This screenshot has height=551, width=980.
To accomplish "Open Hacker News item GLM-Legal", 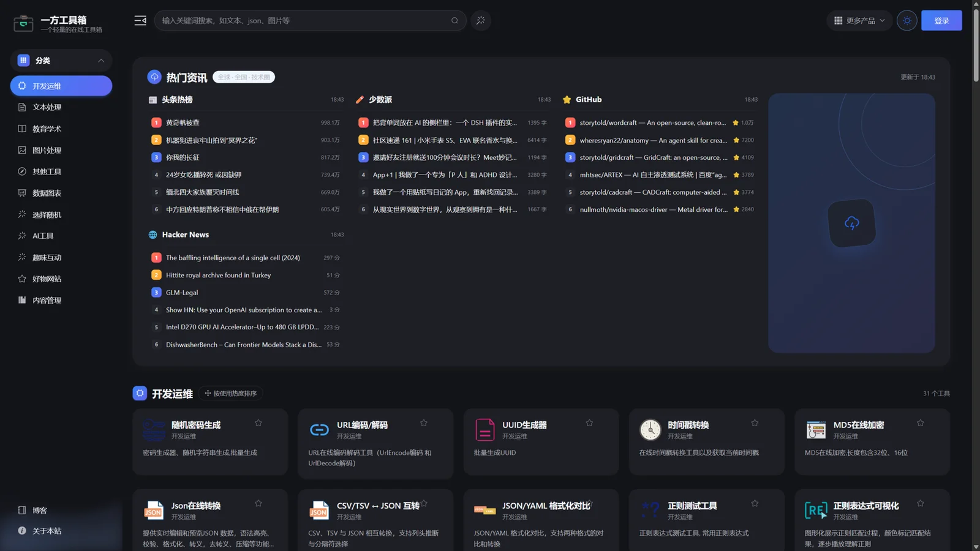I will tap(182, 293).
